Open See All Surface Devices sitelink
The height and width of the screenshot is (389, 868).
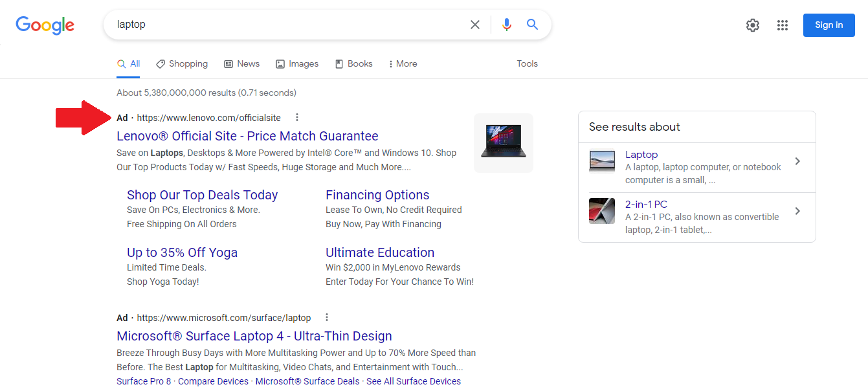[414, 381]
